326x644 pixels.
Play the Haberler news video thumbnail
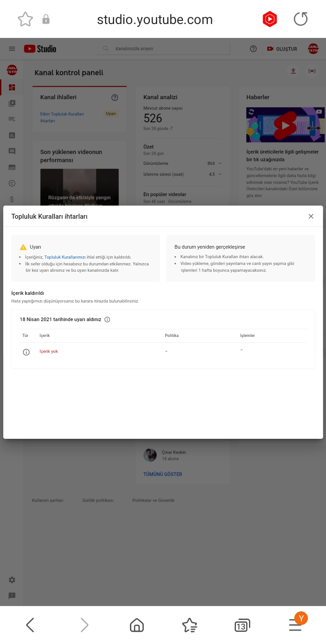(285, 125)
